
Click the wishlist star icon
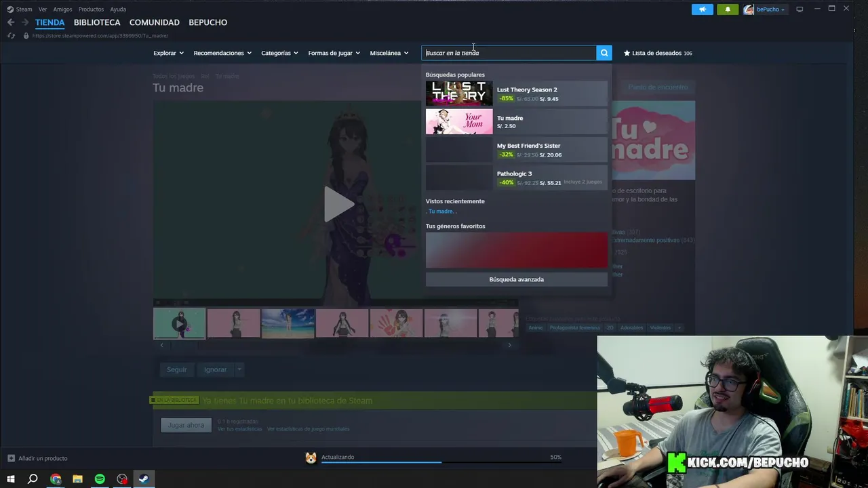click(x=627, y=53)
